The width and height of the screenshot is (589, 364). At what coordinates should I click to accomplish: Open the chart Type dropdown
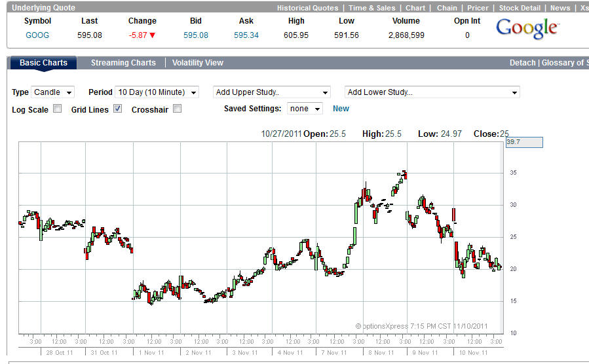(53, 92)
